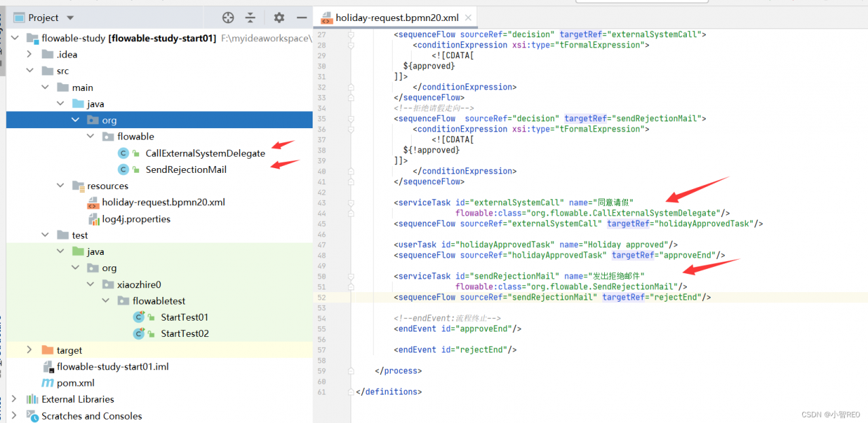868x423 pixels.
Task: Click the pom.xml Maven icon
Action: [x=47, y=383]
